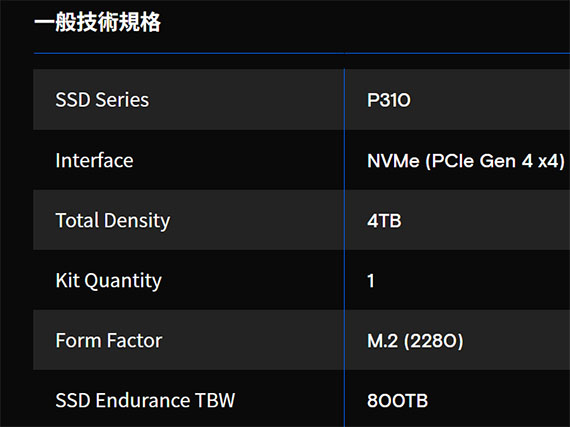Screen dimensions: 570x427
Task: Click the blue horizontal divider under the heading
Action: 302,53
